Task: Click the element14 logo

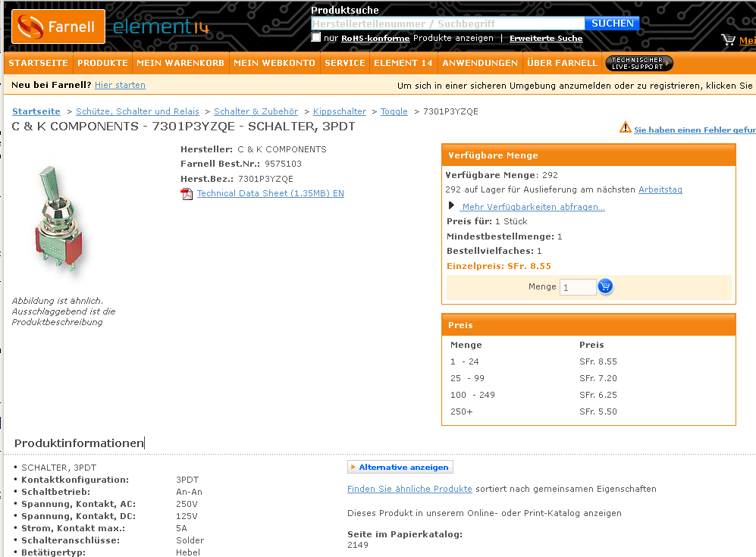Action: point(161,27)
